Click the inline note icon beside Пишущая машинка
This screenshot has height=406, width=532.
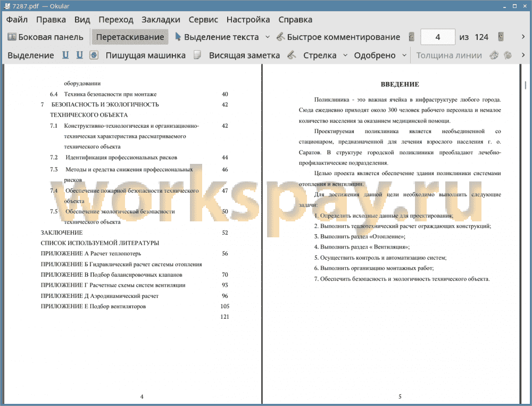pos(197,55)
